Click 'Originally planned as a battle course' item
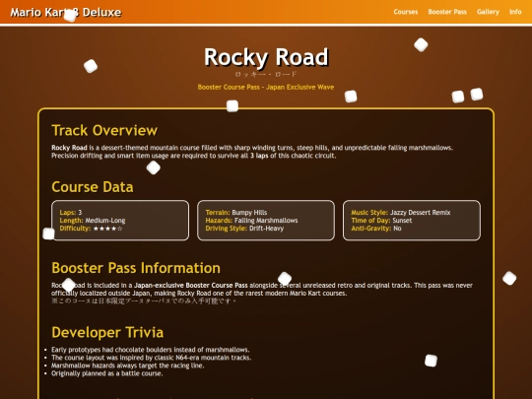 tap(106, 373)
